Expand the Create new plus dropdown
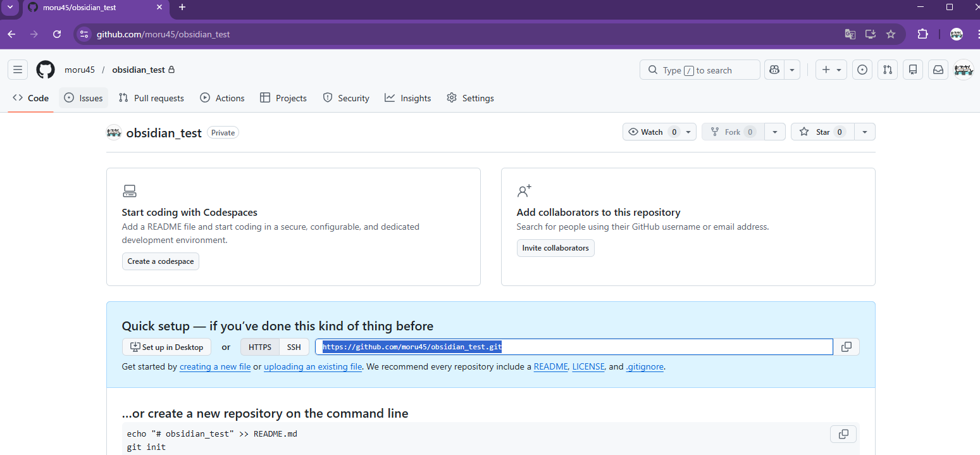Viewport: 980px width, 455px height. pos(831,70)
